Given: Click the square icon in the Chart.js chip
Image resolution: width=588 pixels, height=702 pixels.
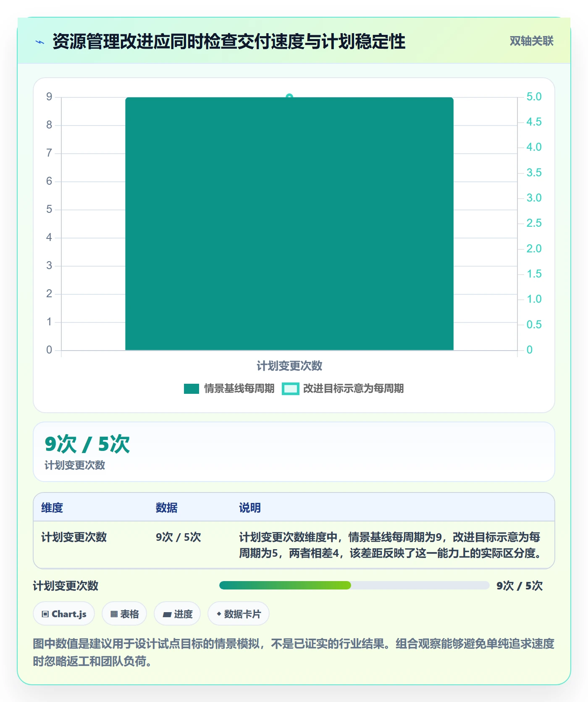Looking at the screenshot, I should (x=45, y=614).
